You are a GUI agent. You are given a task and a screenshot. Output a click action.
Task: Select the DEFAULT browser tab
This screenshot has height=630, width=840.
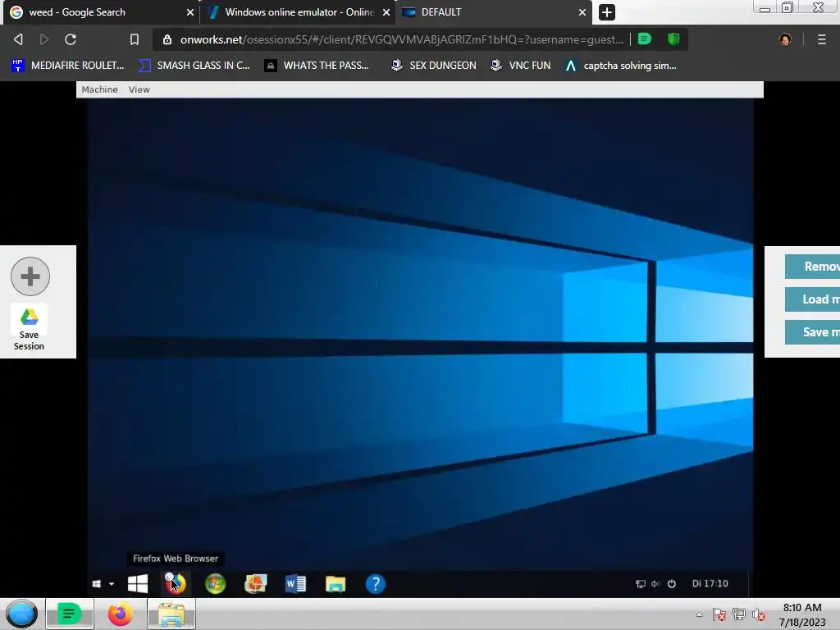pyautogui.click(x=493, y=12)
